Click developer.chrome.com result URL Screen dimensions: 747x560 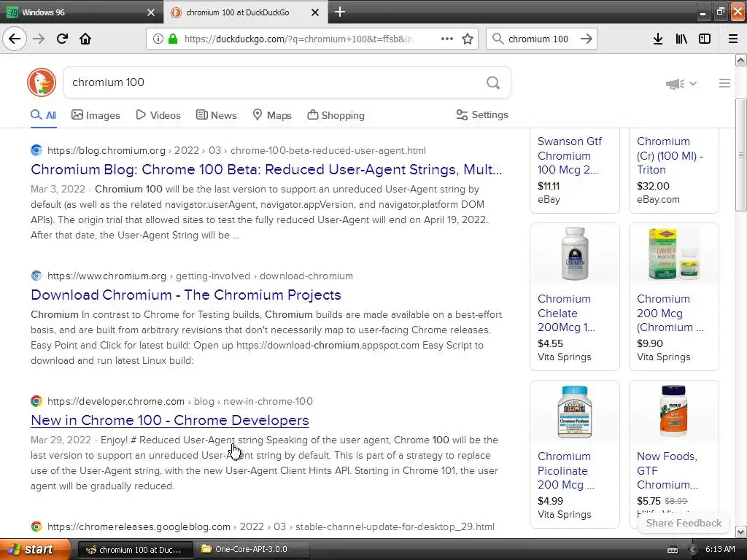point(180,401)
